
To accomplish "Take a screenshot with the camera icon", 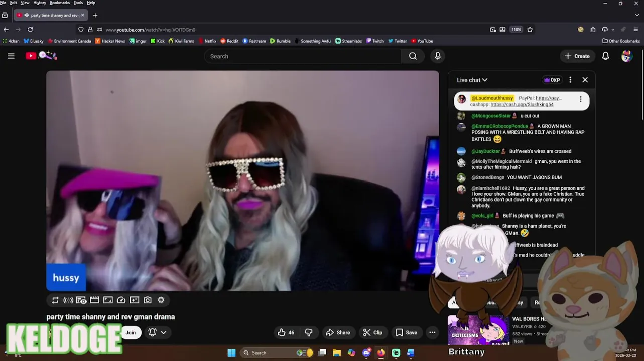I will [148, 300].
